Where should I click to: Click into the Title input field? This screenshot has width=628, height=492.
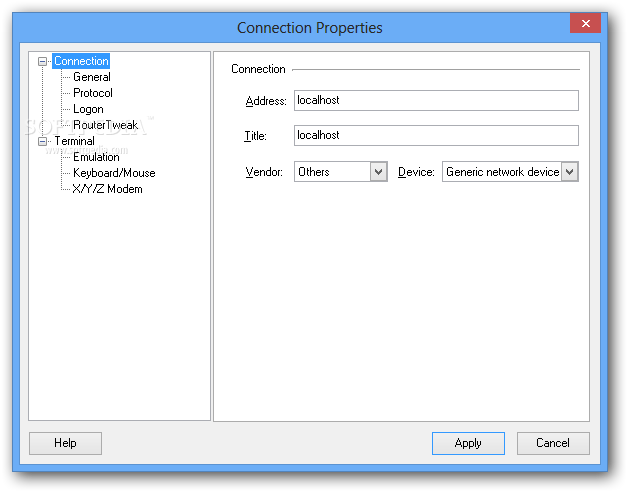pyautogui.click(x=436, y=135)
